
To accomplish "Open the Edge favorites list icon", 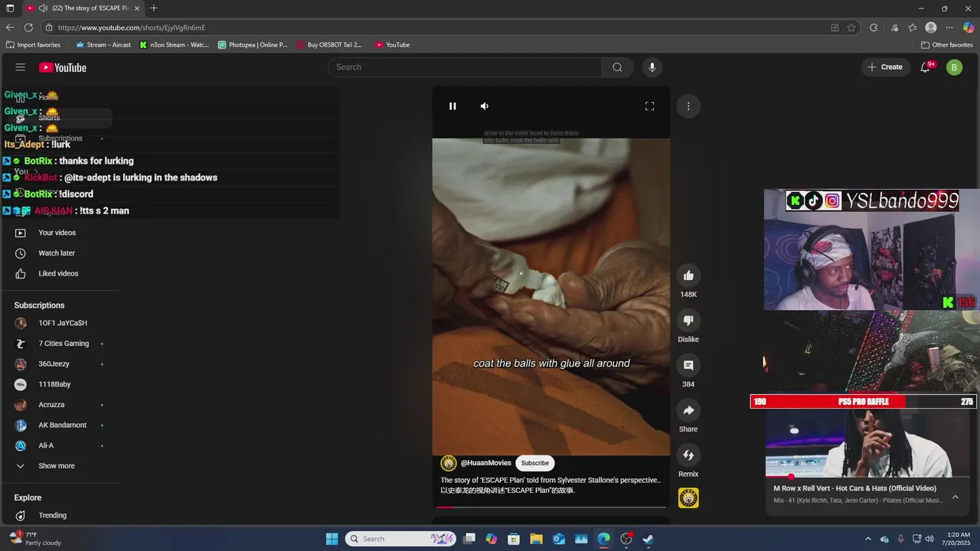I will (x=913, y=28).
